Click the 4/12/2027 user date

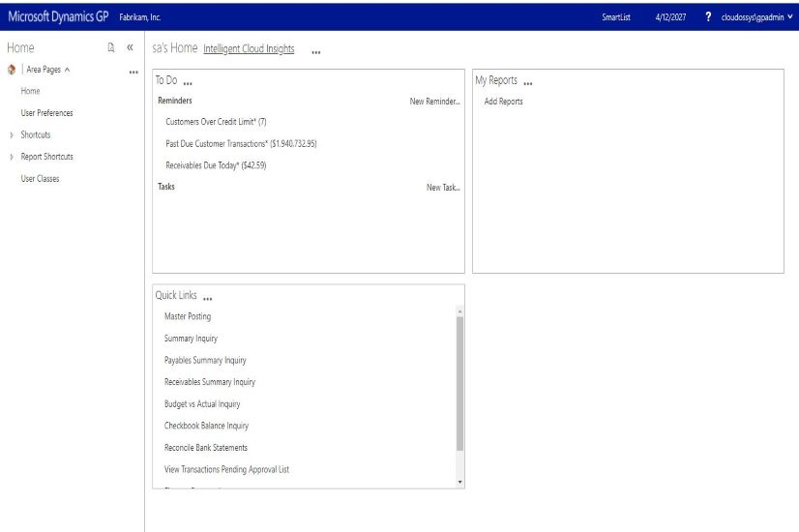coord(670,17)
